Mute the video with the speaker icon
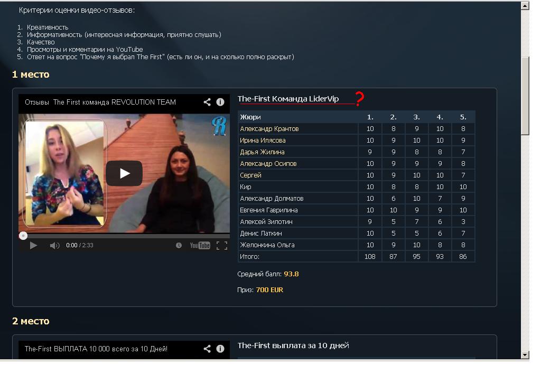Viewport: 541px width, 392px height. click(54, 245)
